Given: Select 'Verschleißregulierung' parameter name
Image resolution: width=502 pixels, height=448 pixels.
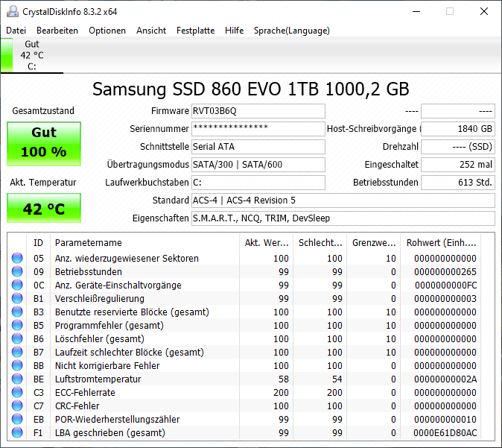Looking at the screenshot, I should click(100, 299).
